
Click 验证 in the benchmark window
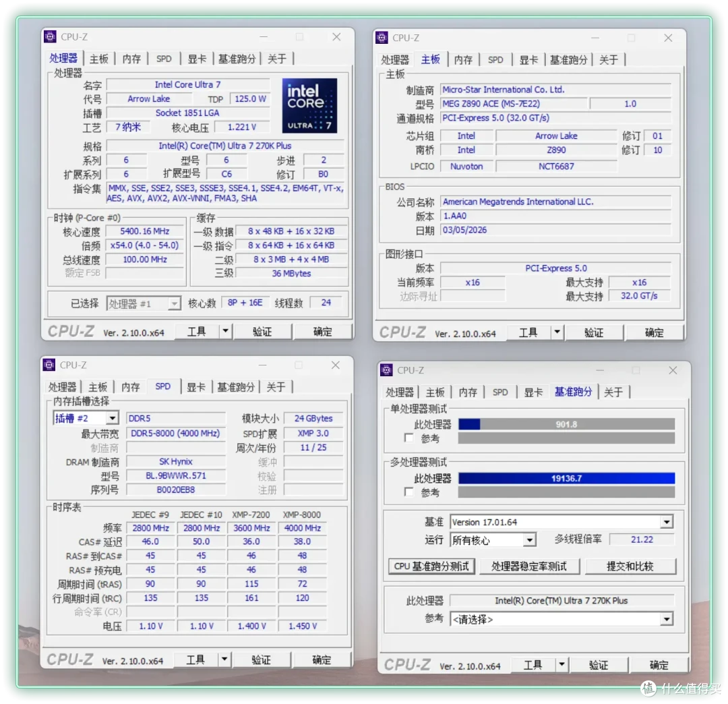point(599,665)
